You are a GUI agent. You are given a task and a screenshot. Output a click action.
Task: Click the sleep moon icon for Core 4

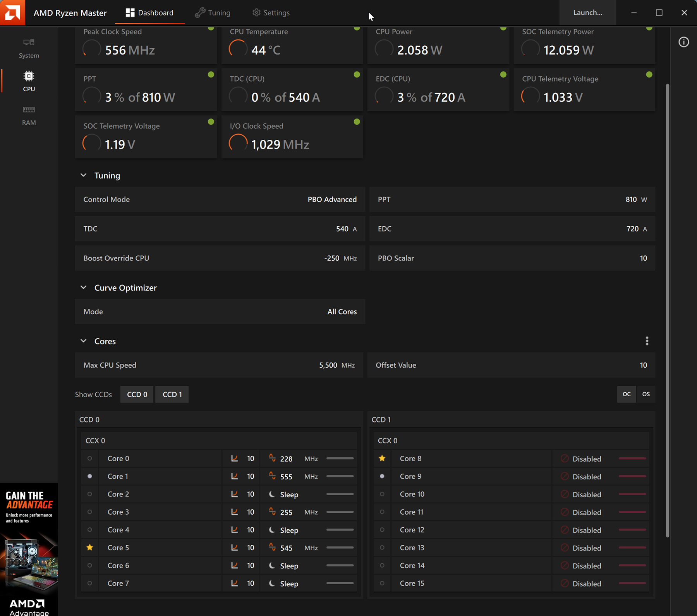(x=272, y=530)
